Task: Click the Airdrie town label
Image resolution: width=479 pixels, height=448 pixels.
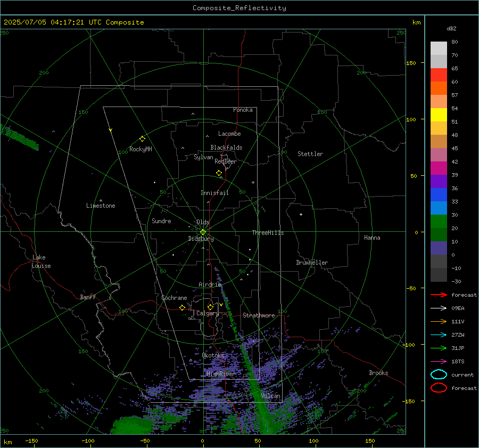Action: [x=210, y=284]
